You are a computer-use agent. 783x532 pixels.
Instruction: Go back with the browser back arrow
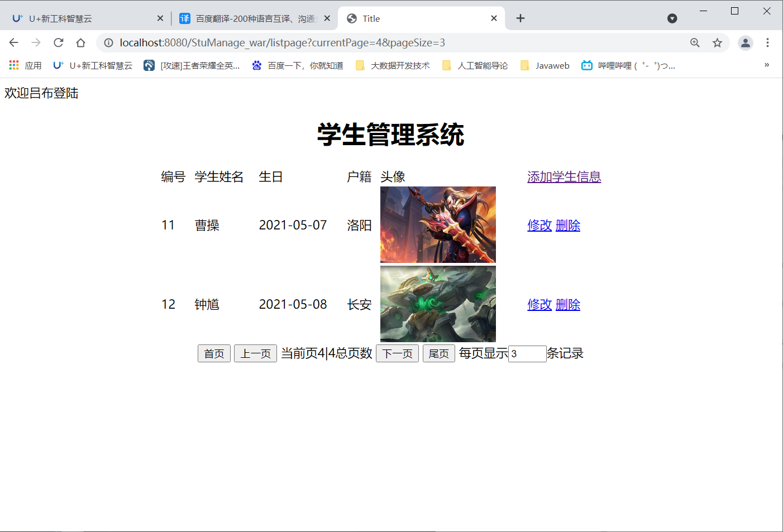click(14, 43)
